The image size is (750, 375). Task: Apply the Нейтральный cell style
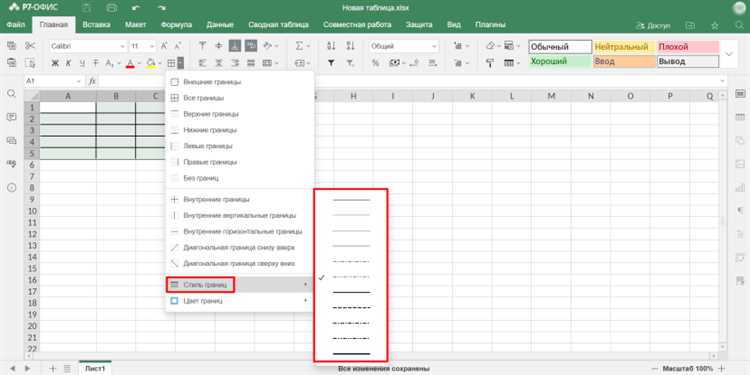click(624, 47)
